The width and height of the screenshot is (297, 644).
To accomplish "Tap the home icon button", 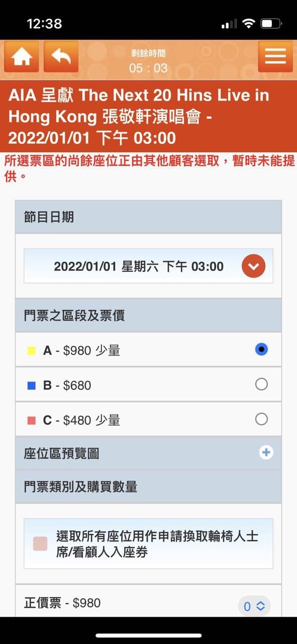I will pos(22,57).
